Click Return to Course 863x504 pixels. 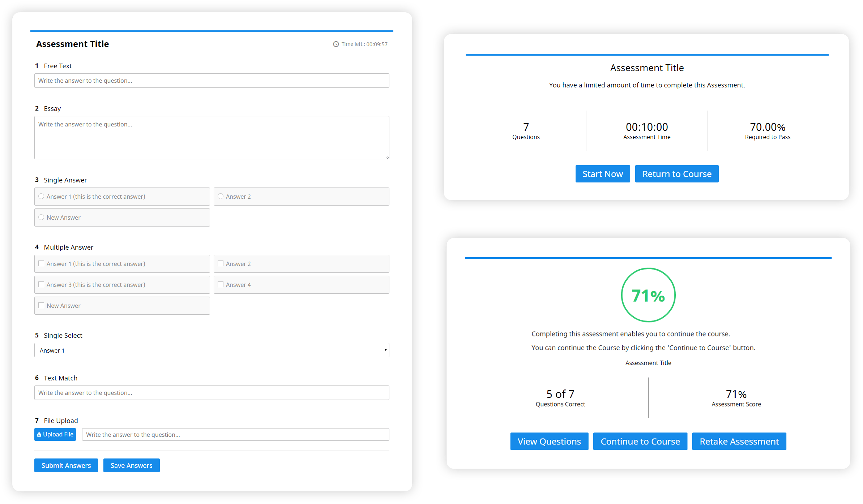pos(676,174)
